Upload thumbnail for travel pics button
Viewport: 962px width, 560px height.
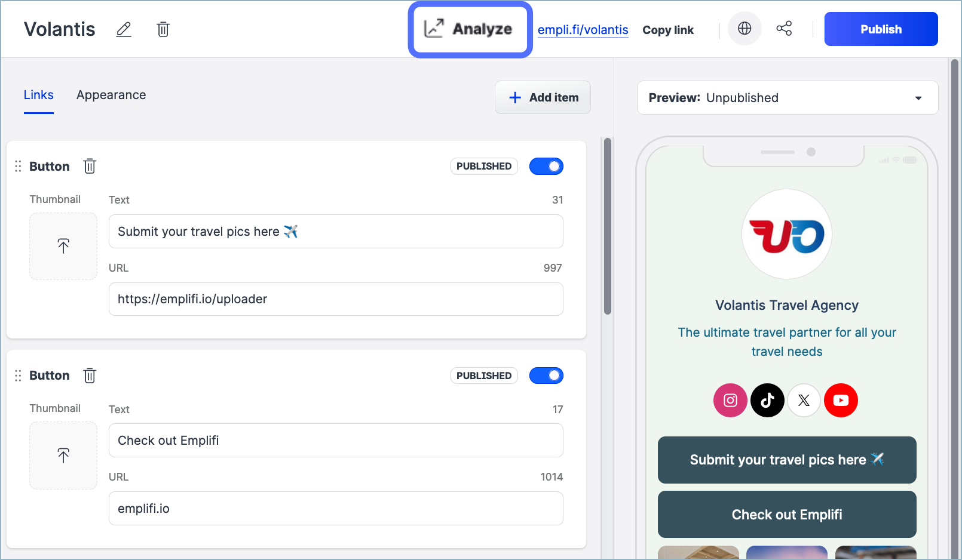pos(63,246)
